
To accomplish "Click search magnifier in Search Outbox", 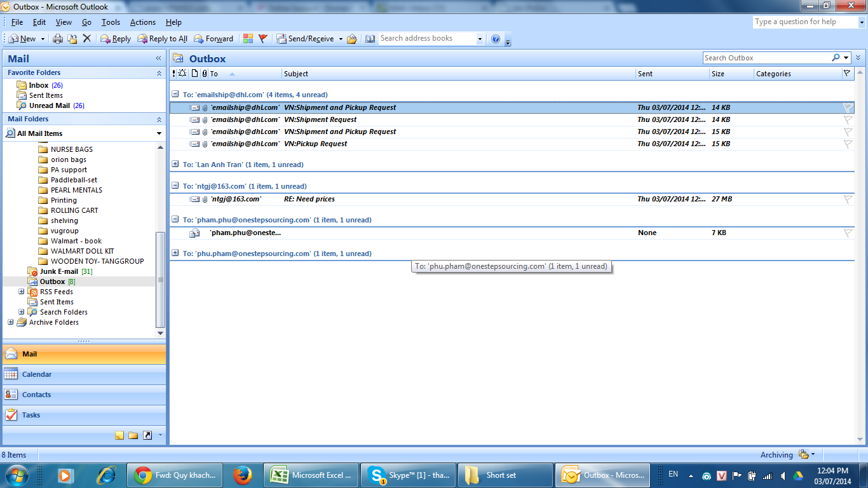I will tap(836, 58).
